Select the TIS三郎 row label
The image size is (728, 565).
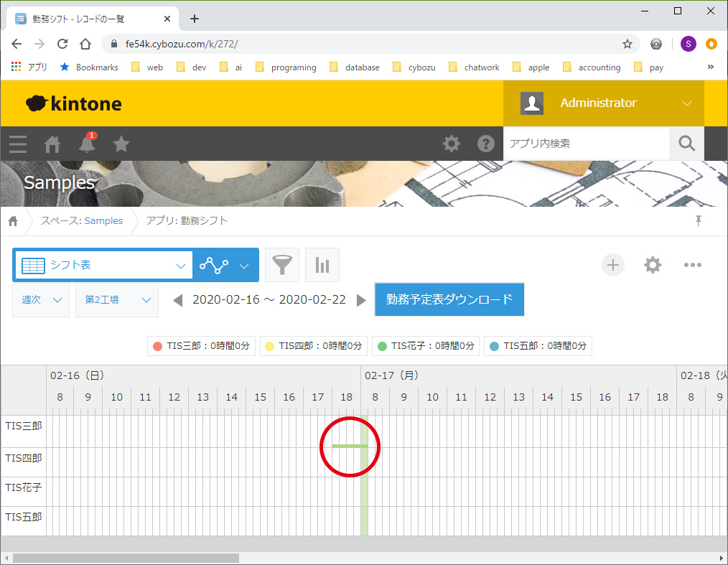(23, 426)
